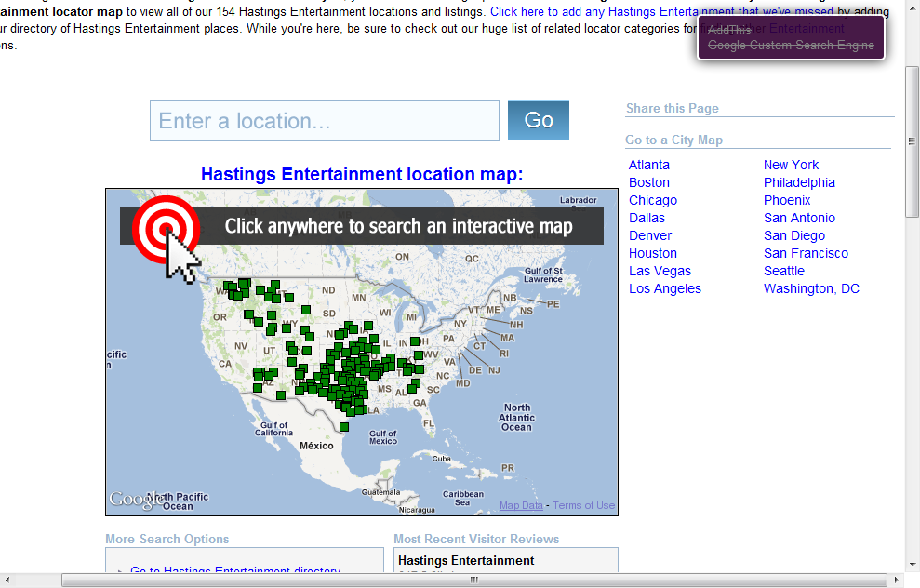The image size is (920, 588).
Task: Click the red bullseye target icon on map
Action: [166, 229]
